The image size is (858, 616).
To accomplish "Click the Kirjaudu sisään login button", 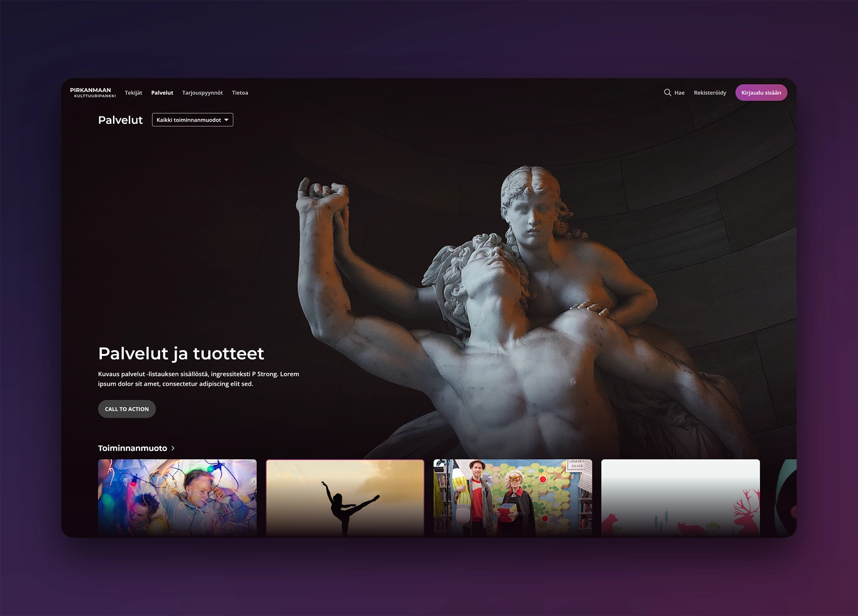I will pyautogui.click(x=761, y=92).
